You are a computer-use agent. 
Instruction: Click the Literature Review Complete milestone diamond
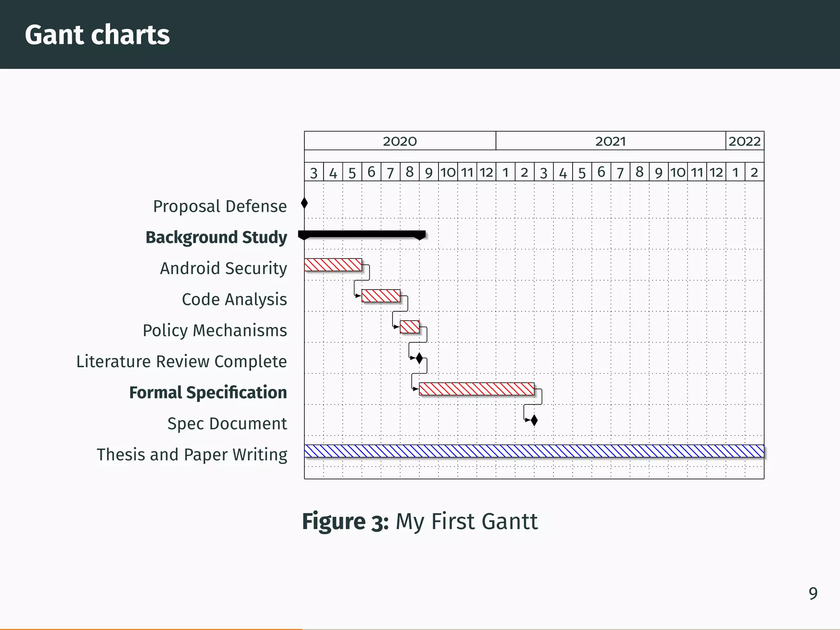tap(419, 358)
